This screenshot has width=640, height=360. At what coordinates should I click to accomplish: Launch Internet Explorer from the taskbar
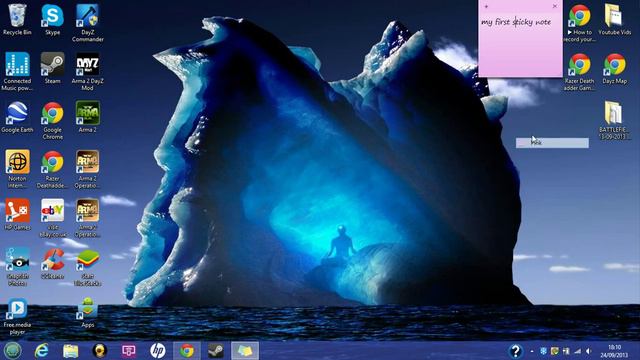click(42, 351)
